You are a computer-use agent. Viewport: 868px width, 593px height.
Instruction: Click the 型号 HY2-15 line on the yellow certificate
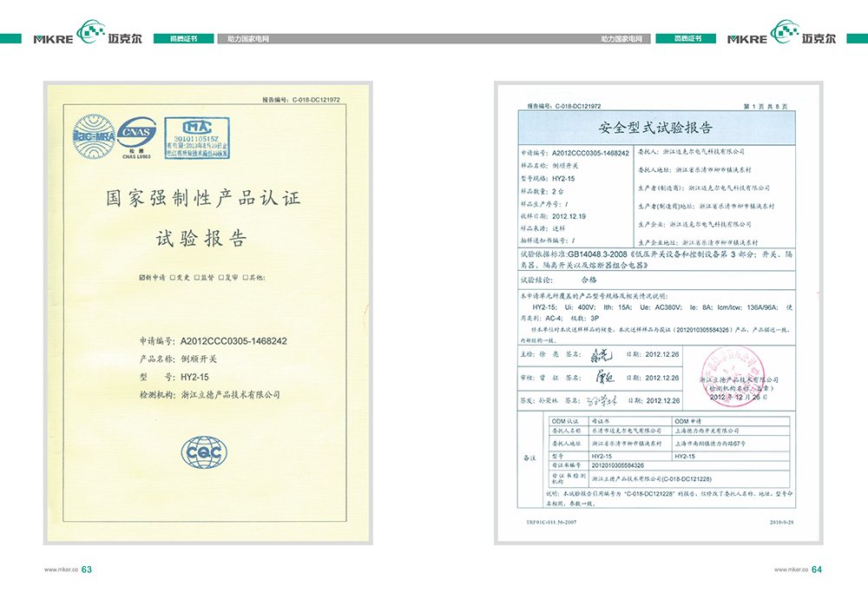174,377
